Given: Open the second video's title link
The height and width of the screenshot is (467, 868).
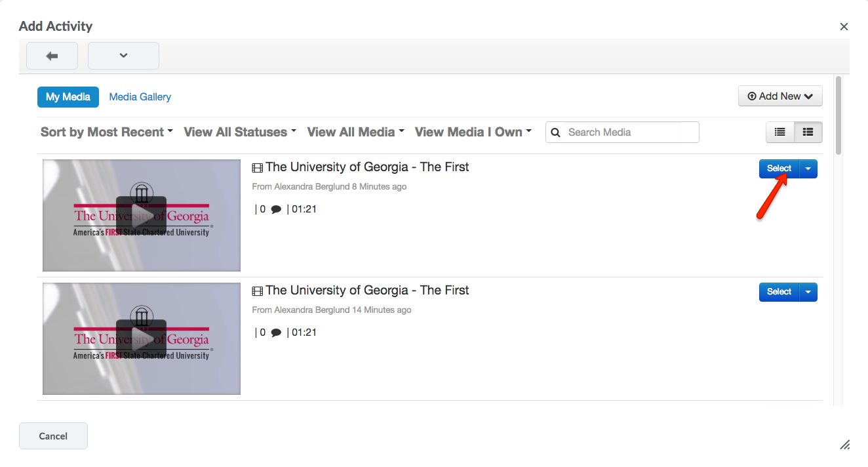Looking at the screenshot, I should pyautogui.click(x=367, y=291).
